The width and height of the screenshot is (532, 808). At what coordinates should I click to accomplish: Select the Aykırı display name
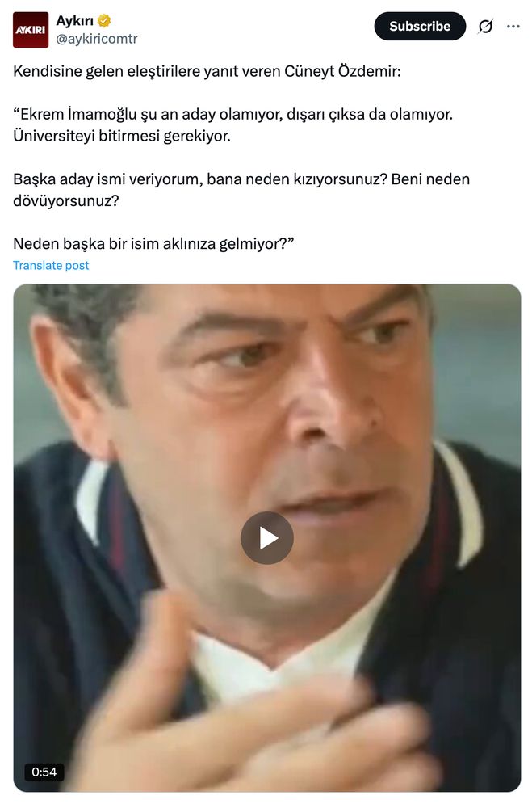click(75, 21)
